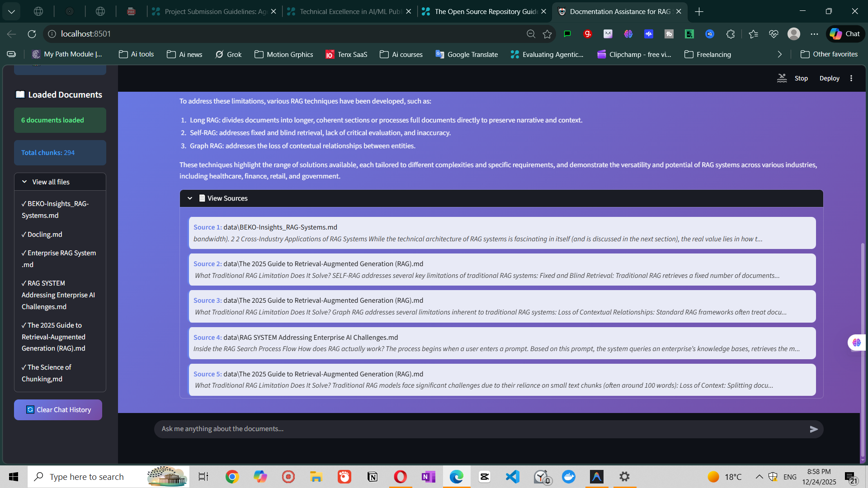
Task: Add page to favorites star icon
Action: point(547,34)
